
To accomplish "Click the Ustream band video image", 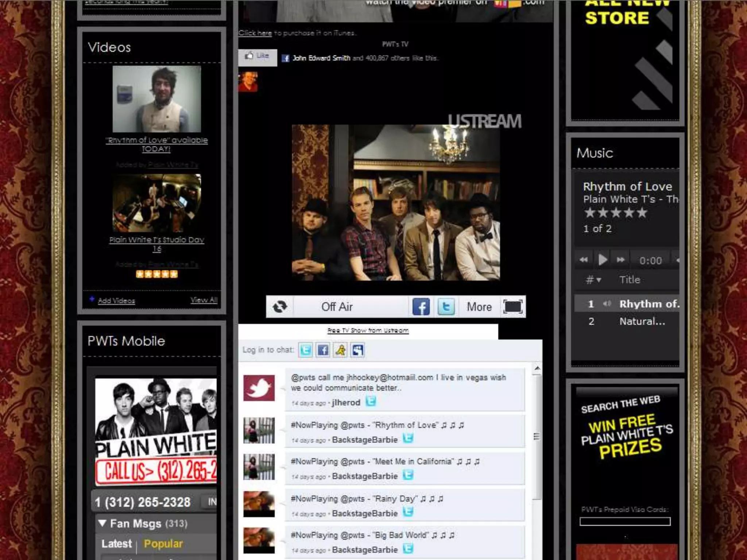I will [396, 203].
